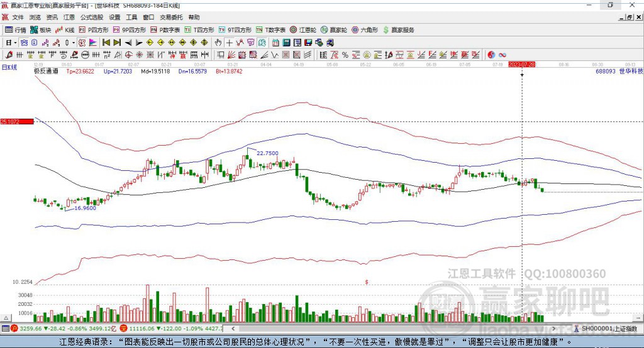Image resolution: width=644 pixels, height=348 pixels.
Task: Toggle the crosshair cursor tool
Action: pos(230,43)
